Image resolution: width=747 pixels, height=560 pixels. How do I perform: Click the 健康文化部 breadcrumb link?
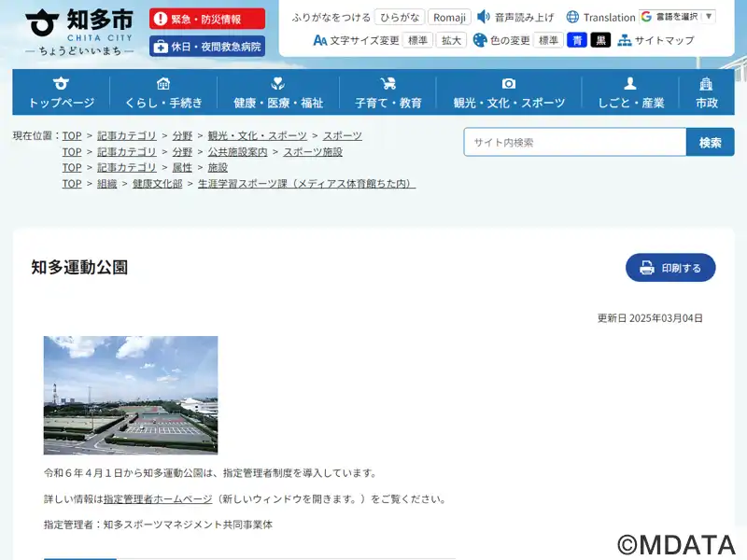click(157, 183)
